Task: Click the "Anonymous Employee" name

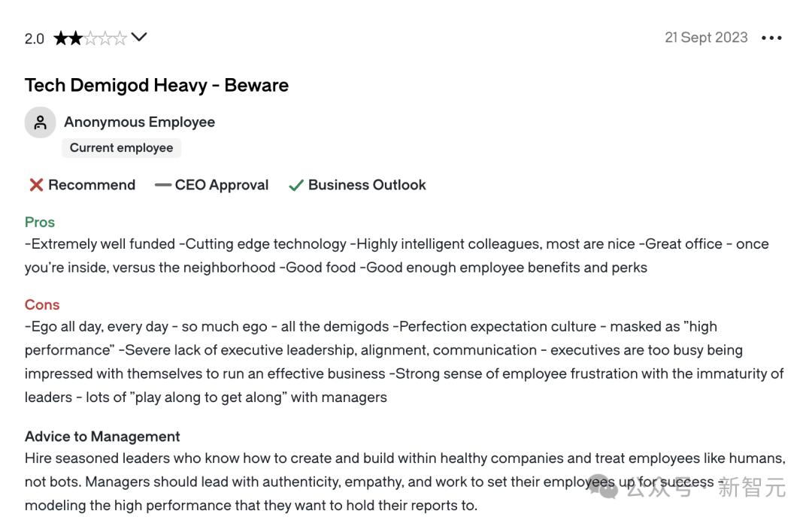Action: point(139,122)
